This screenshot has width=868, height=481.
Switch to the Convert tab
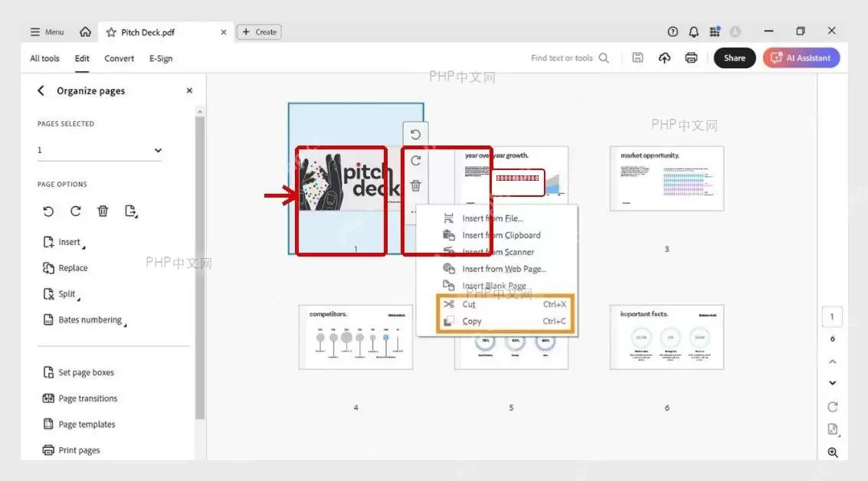pos(119,58)
